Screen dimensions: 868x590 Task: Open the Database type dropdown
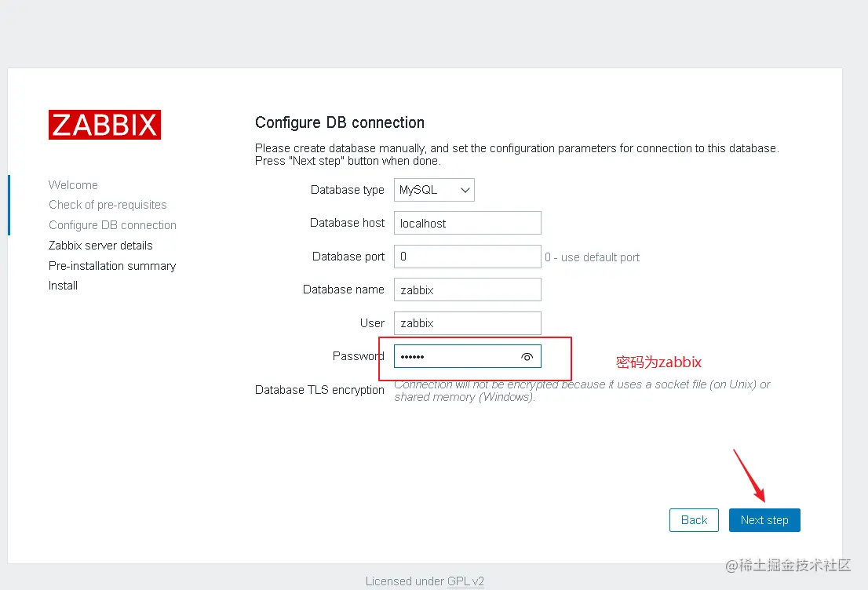pos(434,190)
